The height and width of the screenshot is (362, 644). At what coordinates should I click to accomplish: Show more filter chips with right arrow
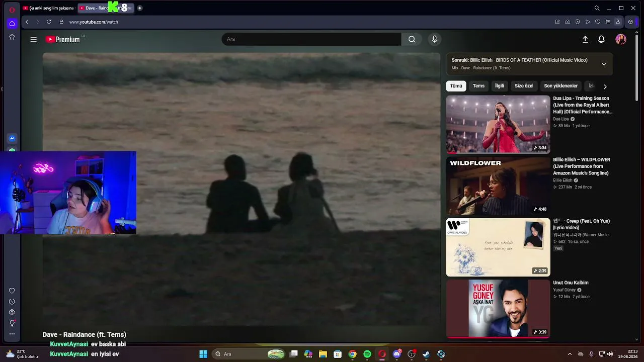(605, 86)
